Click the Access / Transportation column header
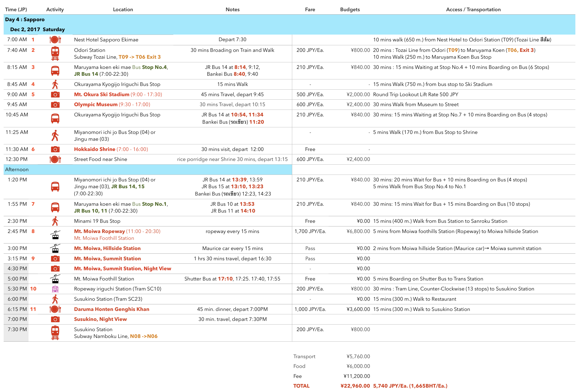 tap(473, 9)
